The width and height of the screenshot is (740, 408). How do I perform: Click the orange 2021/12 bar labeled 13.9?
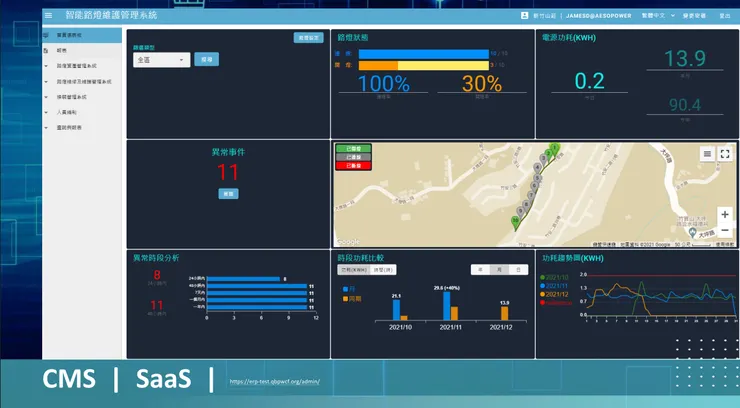pyautogui.click(x=505, y=314)
